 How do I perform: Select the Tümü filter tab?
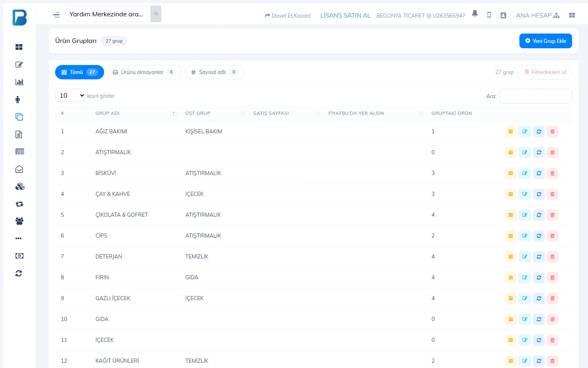click(x=80, y=72)
